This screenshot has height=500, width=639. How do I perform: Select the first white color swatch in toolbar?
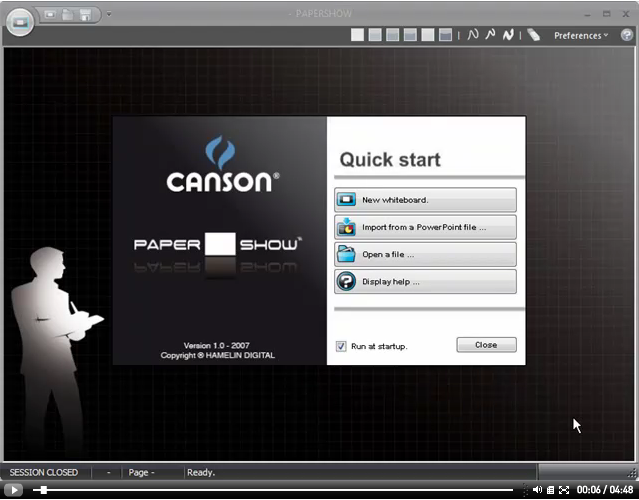357,35
